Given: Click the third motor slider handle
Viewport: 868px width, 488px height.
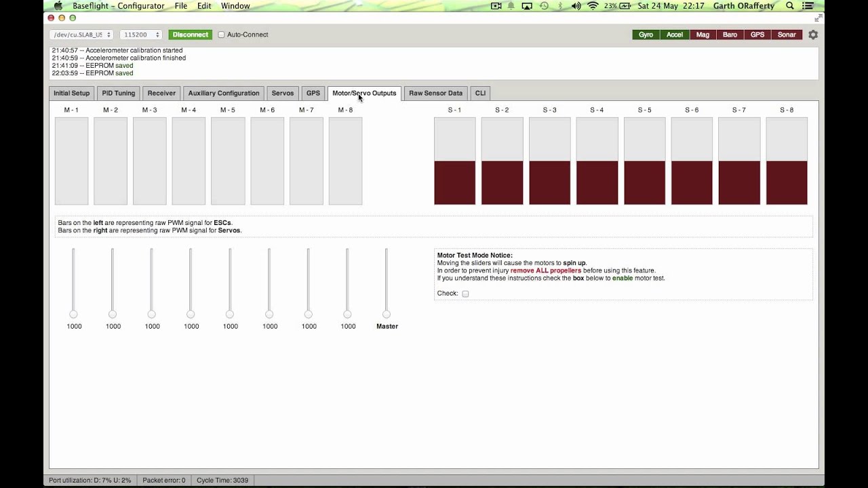Looking at the screenshot, I should coord(151,314).
